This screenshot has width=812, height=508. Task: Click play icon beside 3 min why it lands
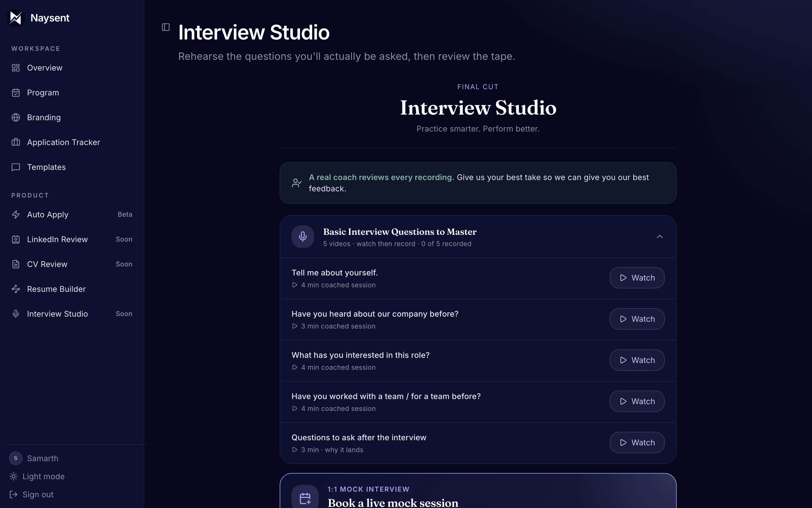[295, 450]
